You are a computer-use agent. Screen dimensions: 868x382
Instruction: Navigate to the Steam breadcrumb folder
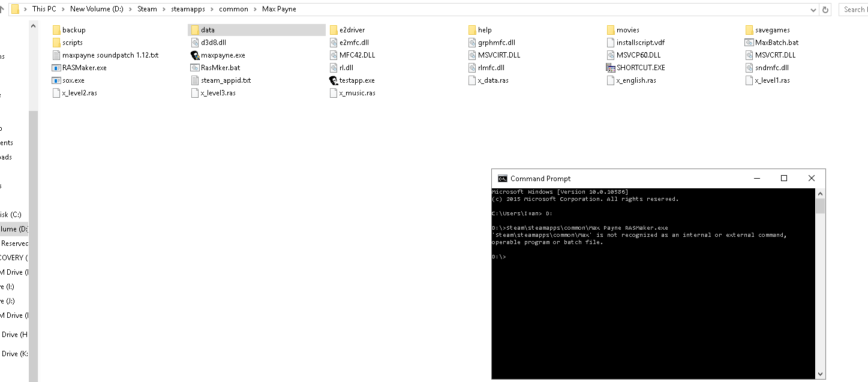coord(147,10)
